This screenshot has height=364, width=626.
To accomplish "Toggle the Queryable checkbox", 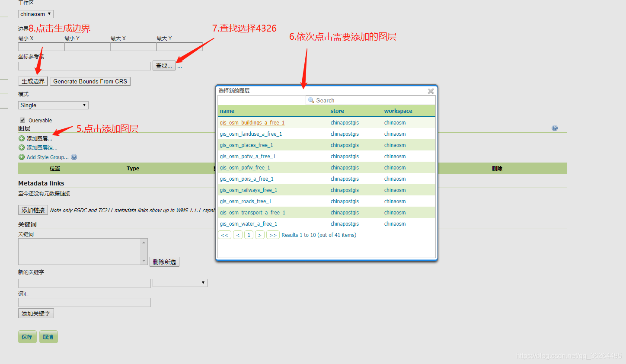I will tap(22, 120).
